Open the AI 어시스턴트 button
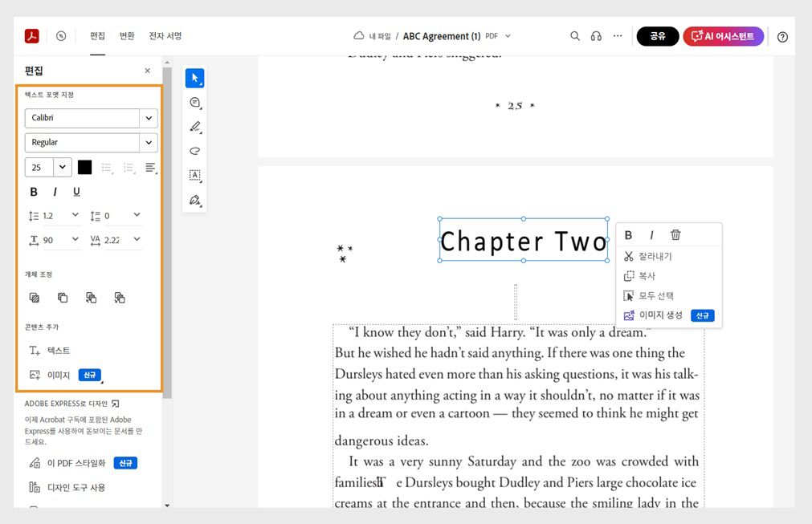The image size is (812, 524). (723, 36)
